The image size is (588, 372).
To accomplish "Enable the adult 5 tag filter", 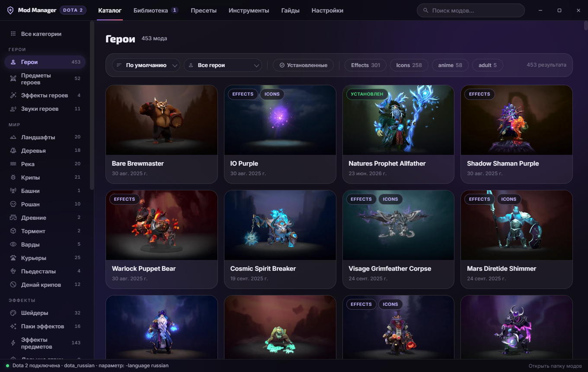I will [x=487, y=65].
